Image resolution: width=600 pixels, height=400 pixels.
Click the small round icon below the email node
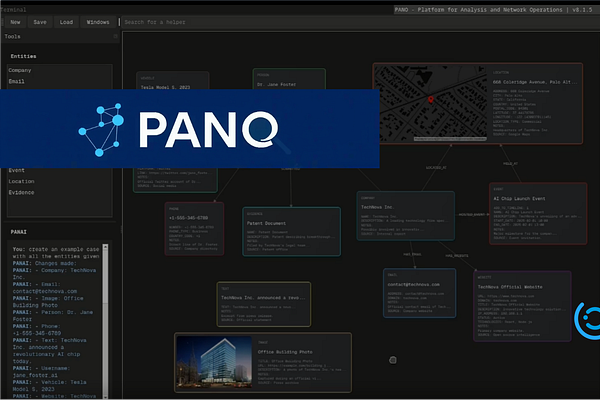(393, 360)
